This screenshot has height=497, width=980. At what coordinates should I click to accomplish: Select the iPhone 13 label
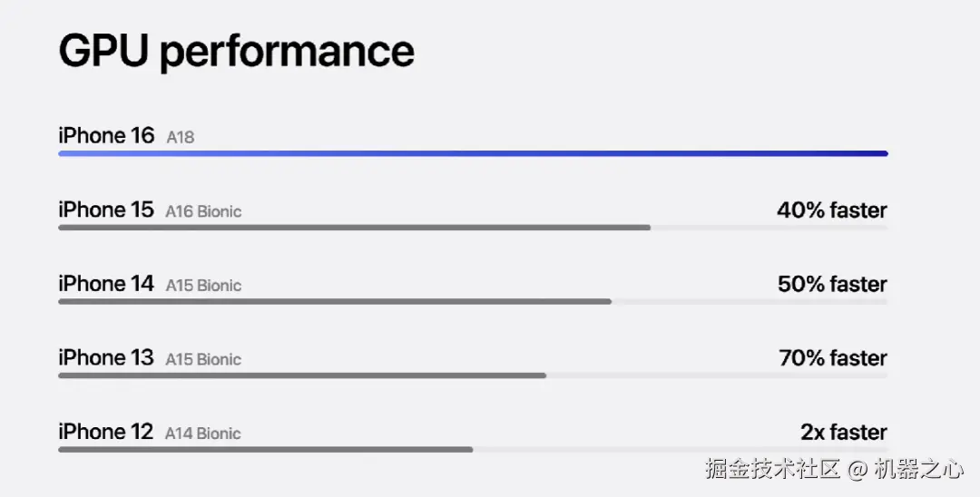[106, 357]
